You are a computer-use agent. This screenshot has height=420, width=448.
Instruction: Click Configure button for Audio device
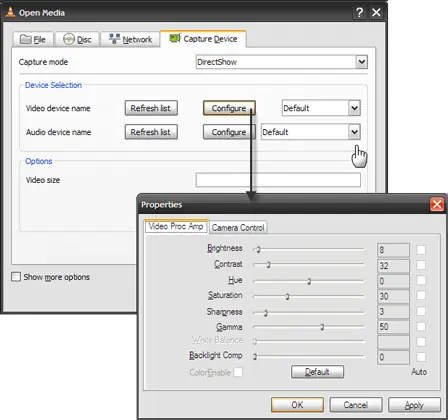point(229,132)
